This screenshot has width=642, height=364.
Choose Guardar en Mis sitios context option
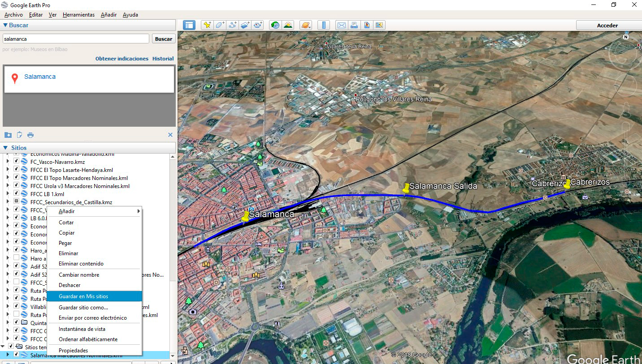click(95, 296)
